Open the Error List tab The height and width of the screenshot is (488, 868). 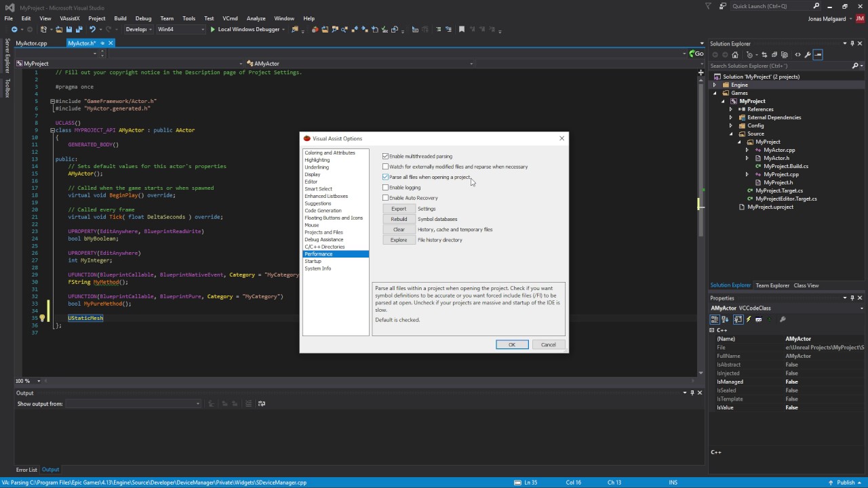(26, 470)
